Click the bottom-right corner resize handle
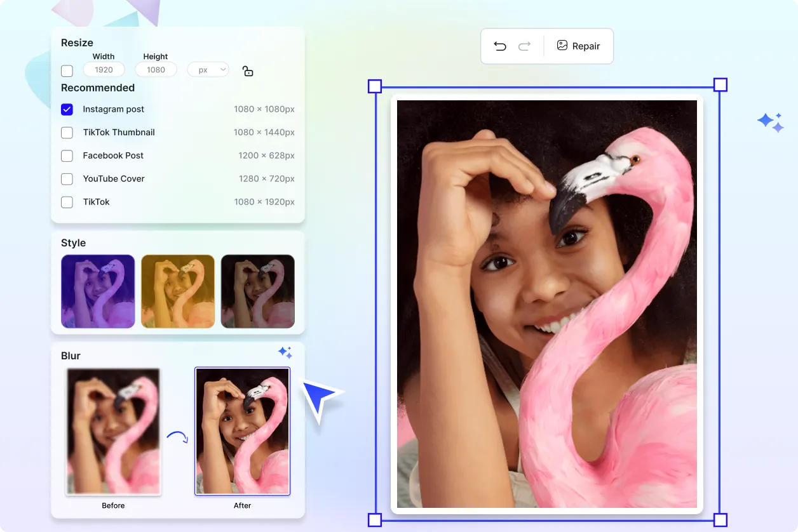This screenshot has width=798, height=532. pos(720,520)
